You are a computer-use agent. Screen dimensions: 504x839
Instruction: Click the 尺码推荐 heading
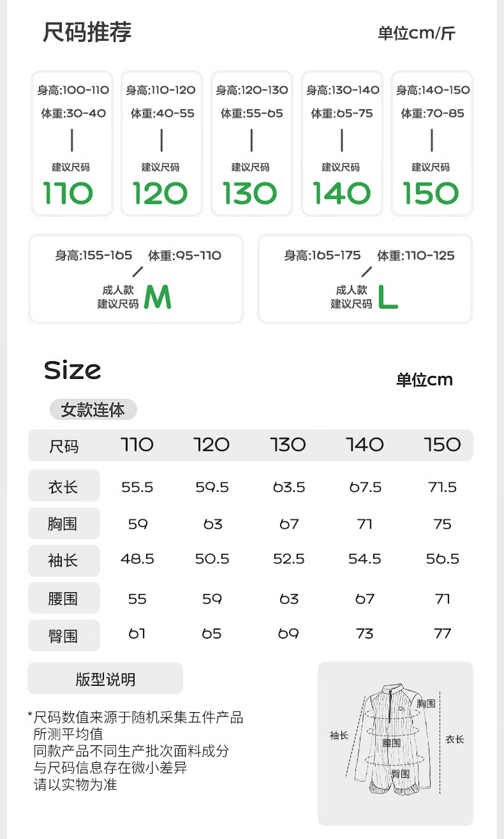[87, 32]
